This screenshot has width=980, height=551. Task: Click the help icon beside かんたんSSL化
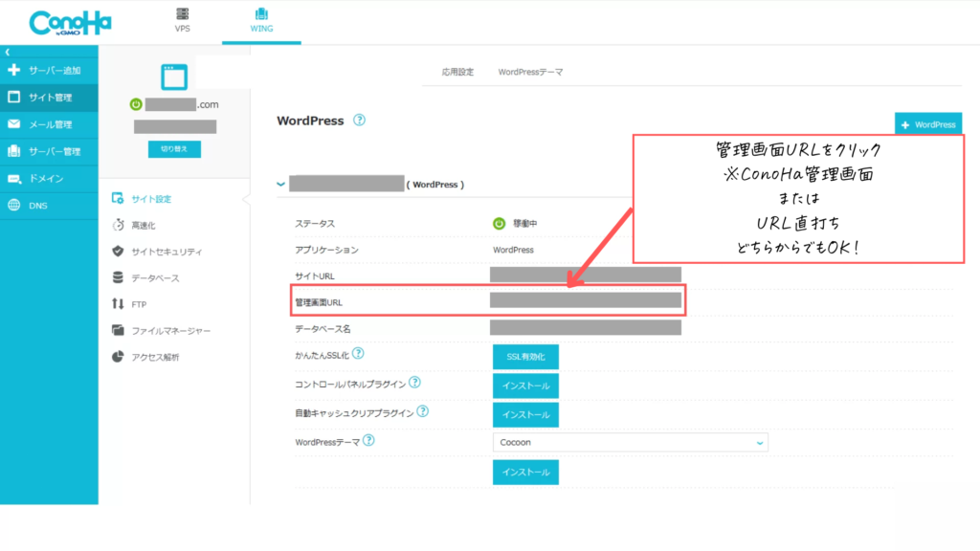tap(358, 354)
